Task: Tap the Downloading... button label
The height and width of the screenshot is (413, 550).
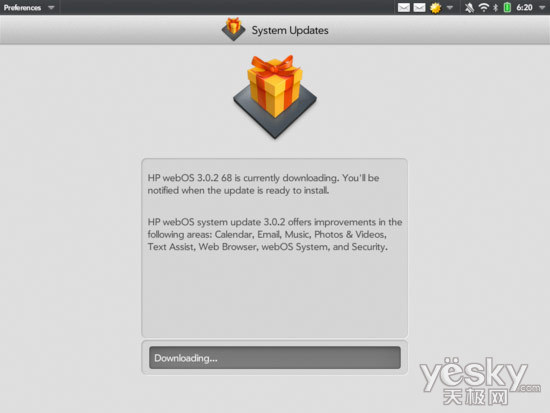Action: point(186,358)
